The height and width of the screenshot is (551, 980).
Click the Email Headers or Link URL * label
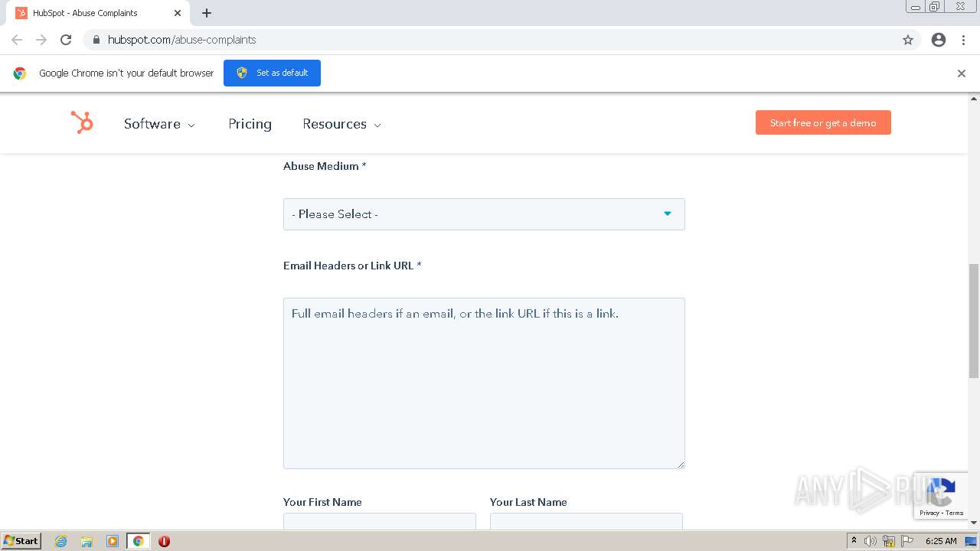pos(352,266)
